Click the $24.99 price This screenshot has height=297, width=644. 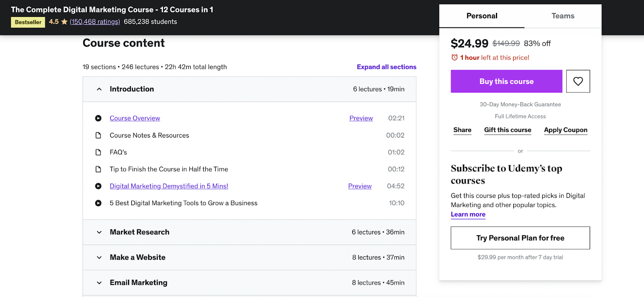tap(469, 43)
